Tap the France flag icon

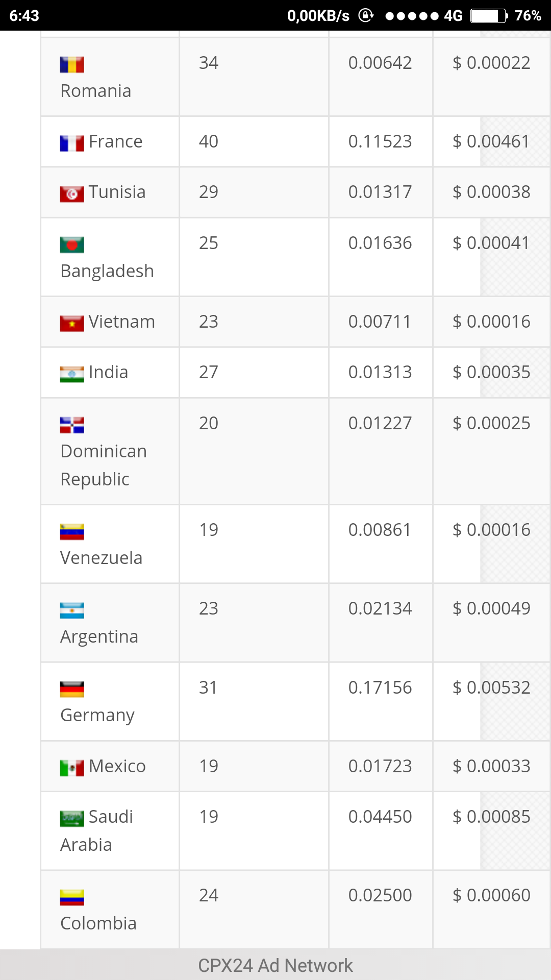click(72, 143)
